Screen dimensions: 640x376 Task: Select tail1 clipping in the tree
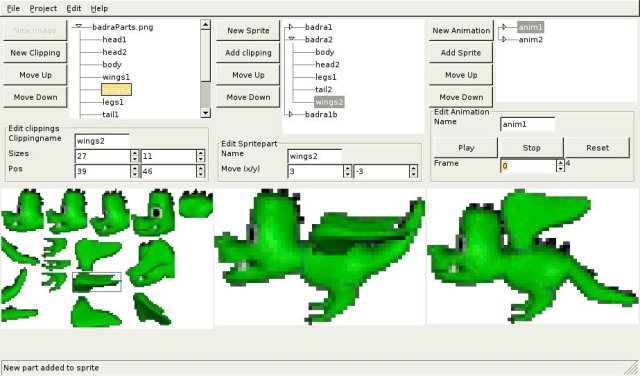111,114
